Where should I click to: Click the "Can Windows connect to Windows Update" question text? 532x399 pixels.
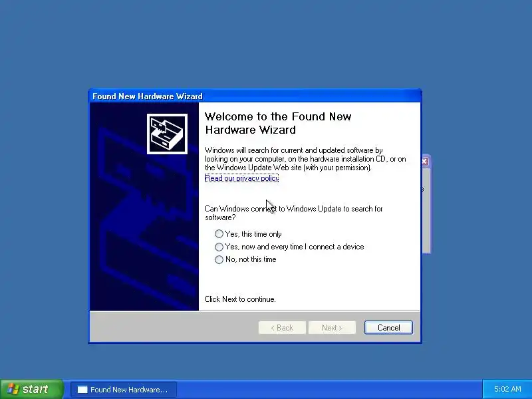pyautogui.click(x=294, y=213)
